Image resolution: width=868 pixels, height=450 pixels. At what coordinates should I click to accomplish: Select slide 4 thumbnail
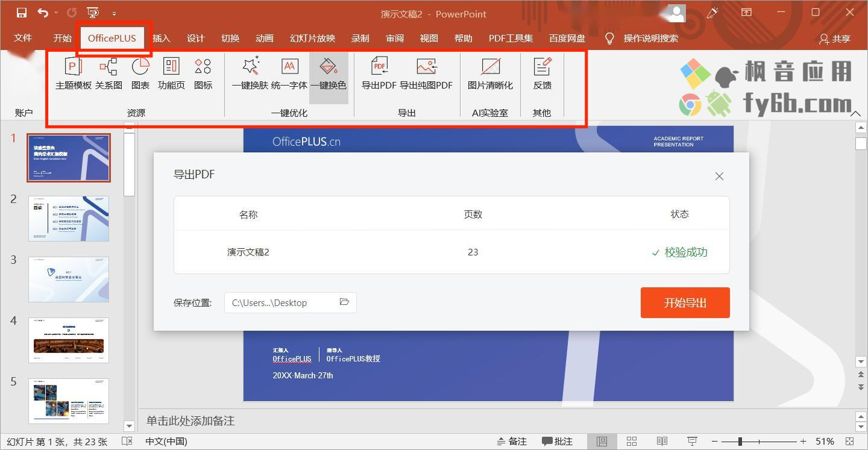click(69, 340)
